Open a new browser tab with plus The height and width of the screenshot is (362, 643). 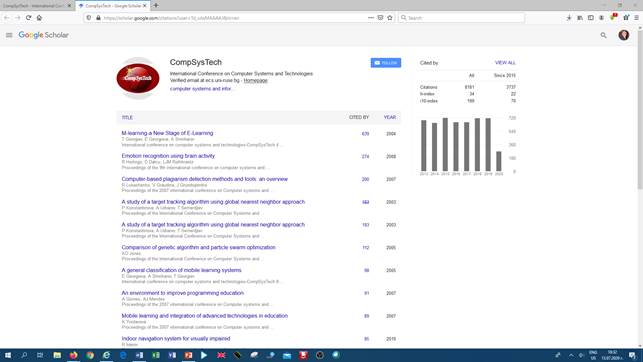[x=156, y=5]
